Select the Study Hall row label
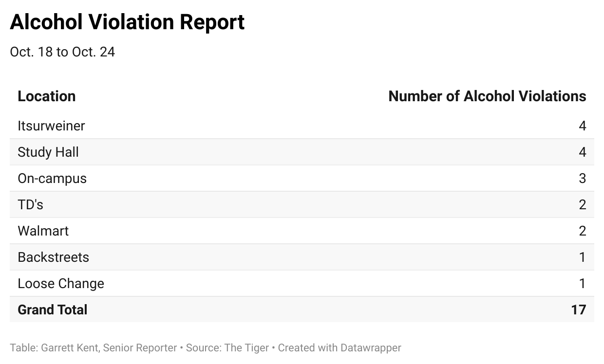This screenshot has width=604, height=364. [x=48, y=152]
